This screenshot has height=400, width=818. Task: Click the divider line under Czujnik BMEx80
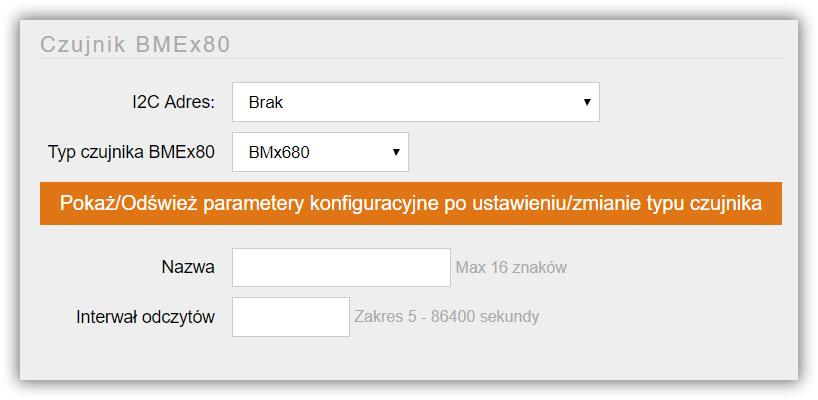pyautogui.click(x=411, y=58)
